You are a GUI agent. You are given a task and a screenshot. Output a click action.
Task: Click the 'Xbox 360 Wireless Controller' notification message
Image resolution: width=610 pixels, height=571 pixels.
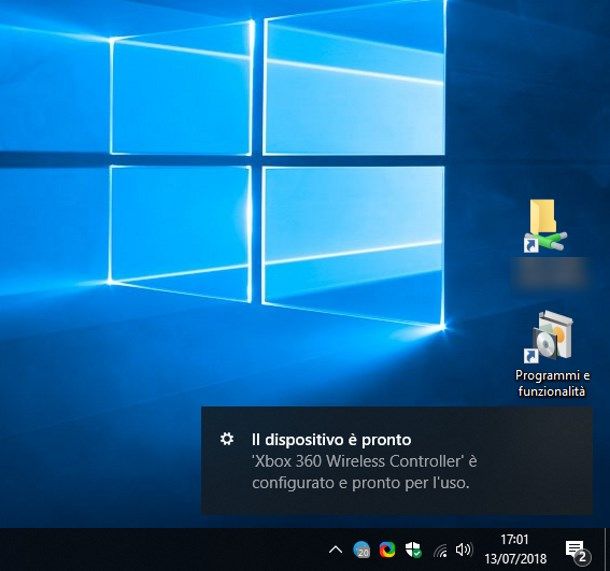tap(364, 472)
